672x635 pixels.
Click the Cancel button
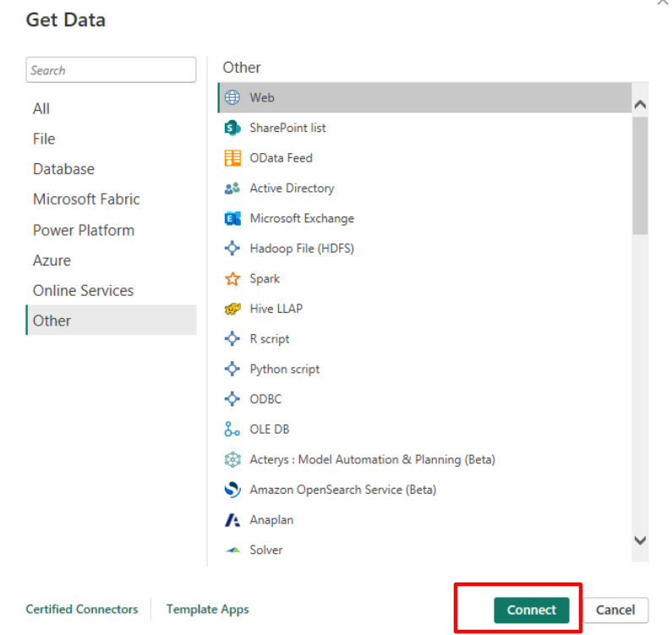point(615,610)
